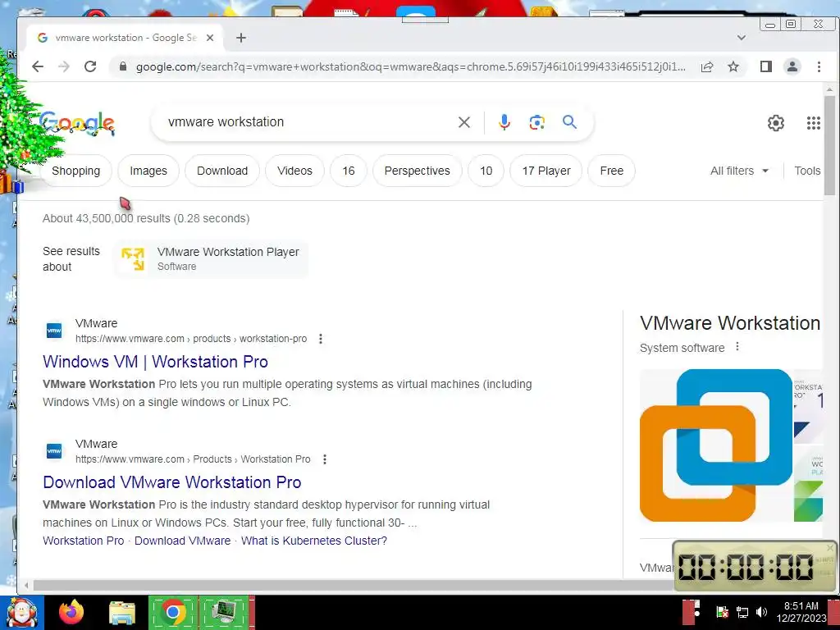Viewport: 840px width, 630px height.
Task: Select the 10 filter chip
Action: [x=486, y=171]
